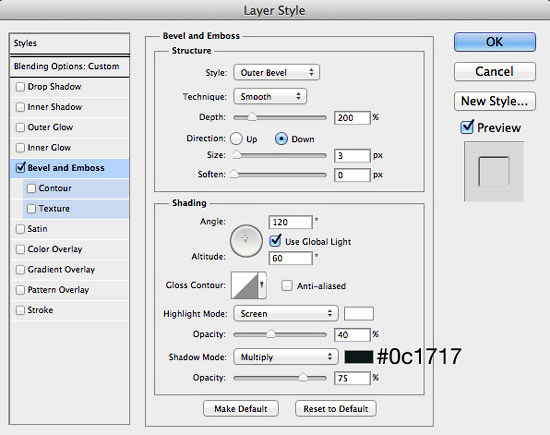
Task: Click the Angle value field
Action: [x=290, y=222]
